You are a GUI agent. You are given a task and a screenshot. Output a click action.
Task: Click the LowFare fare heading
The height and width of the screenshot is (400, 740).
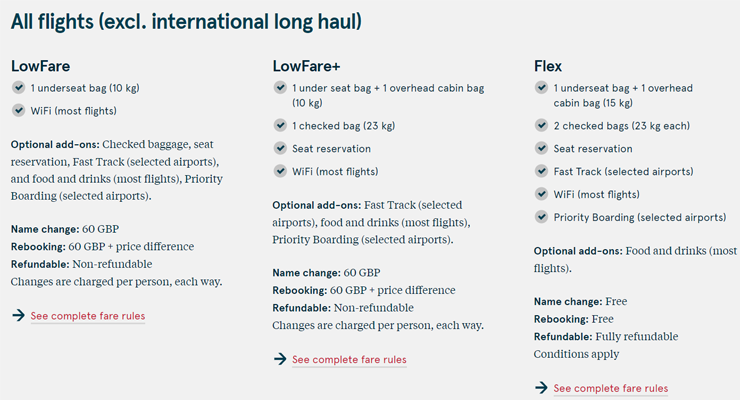coord(41,66)
